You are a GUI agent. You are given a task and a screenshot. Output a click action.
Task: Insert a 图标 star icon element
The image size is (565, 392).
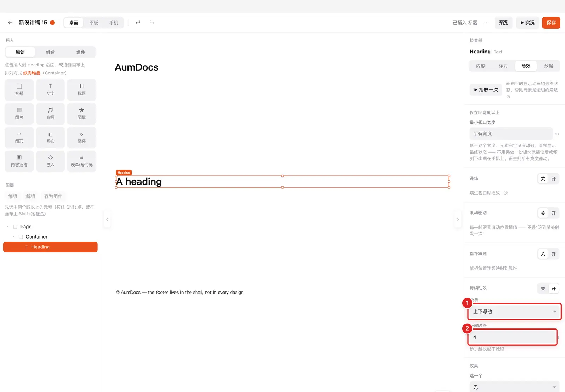82,114
